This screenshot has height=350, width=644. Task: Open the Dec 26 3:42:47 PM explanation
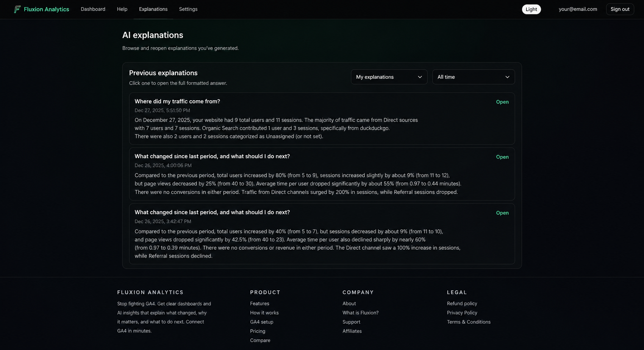pyautogui.click(x=502, y=213)
